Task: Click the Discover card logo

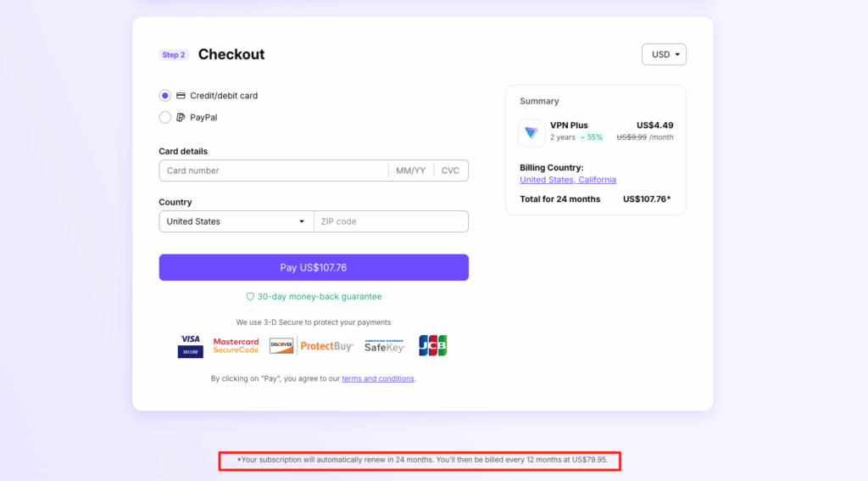Action: 281,346
